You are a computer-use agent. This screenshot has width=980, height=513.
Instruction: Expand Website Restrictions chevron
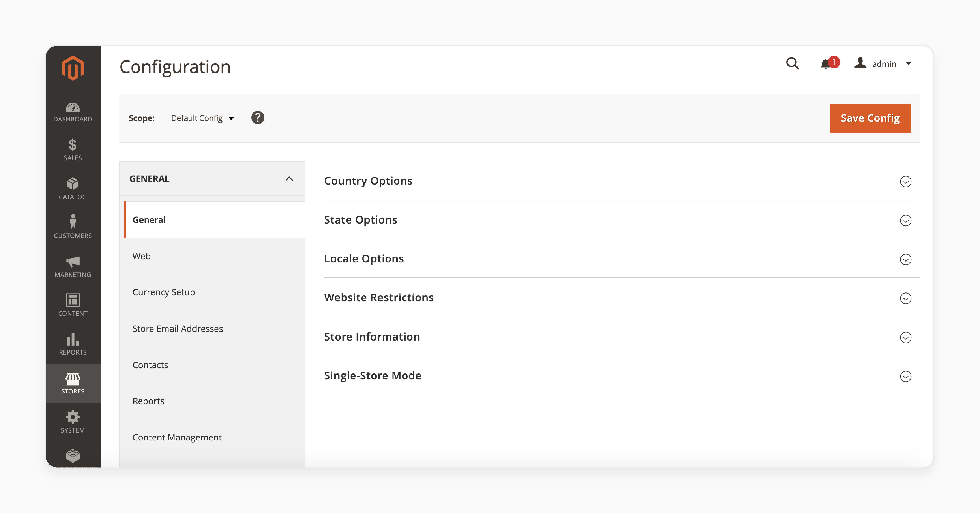905,298
